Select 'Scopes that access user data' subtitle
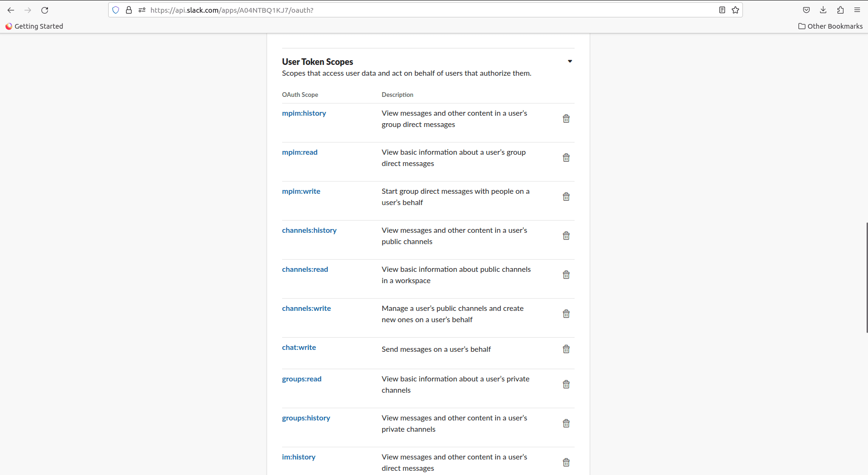 tap(407, 73)
